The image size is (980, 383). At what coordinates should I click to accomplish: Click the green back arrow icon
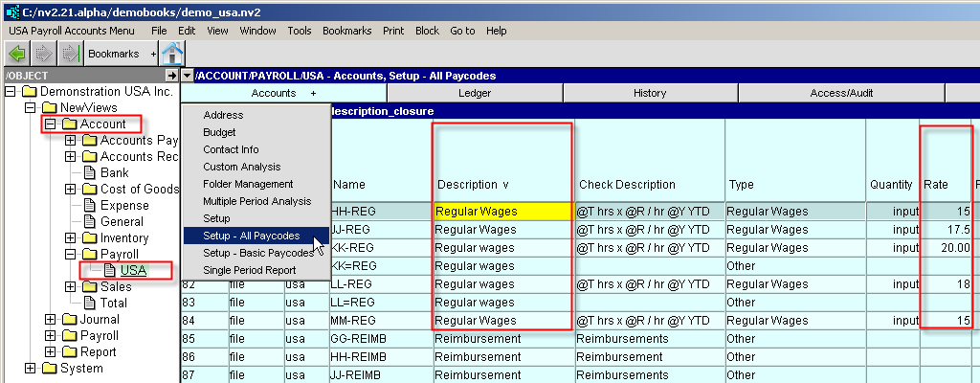17,54
